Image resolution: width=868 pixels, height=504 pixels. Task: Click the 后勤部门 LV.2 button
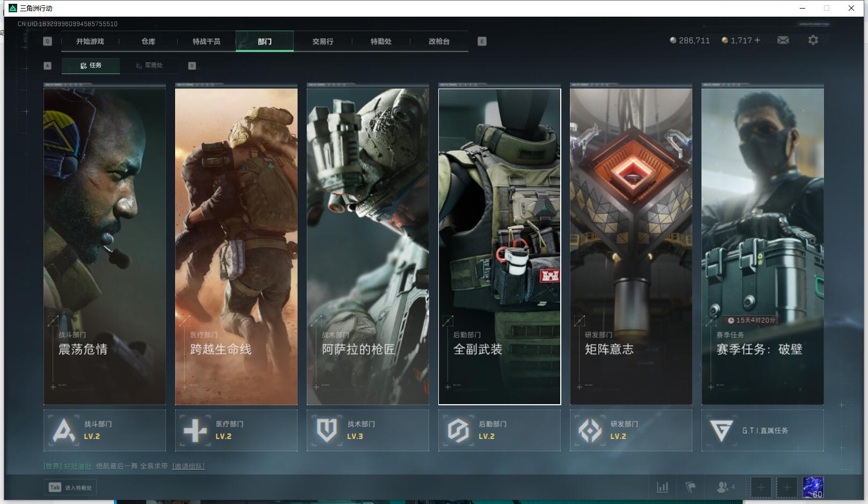pyautogui.click(x=500, y=430)
